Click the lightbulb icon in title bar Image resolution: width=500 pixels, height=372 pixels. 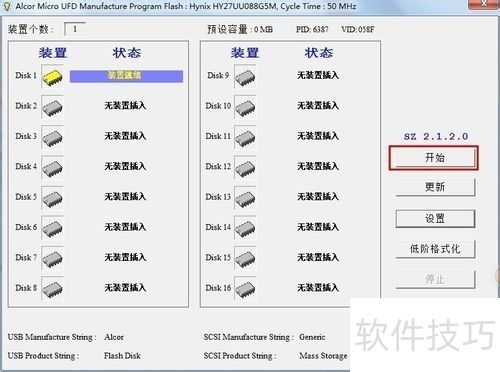tap(7, 6)
